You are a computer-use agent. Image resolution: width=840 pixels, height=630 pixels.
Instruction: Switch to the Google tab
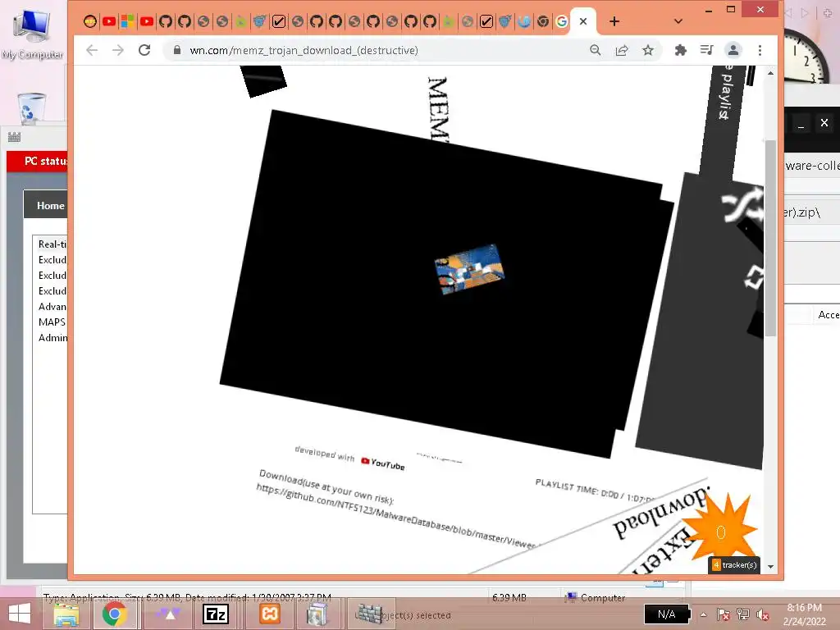tap(561, 21)
